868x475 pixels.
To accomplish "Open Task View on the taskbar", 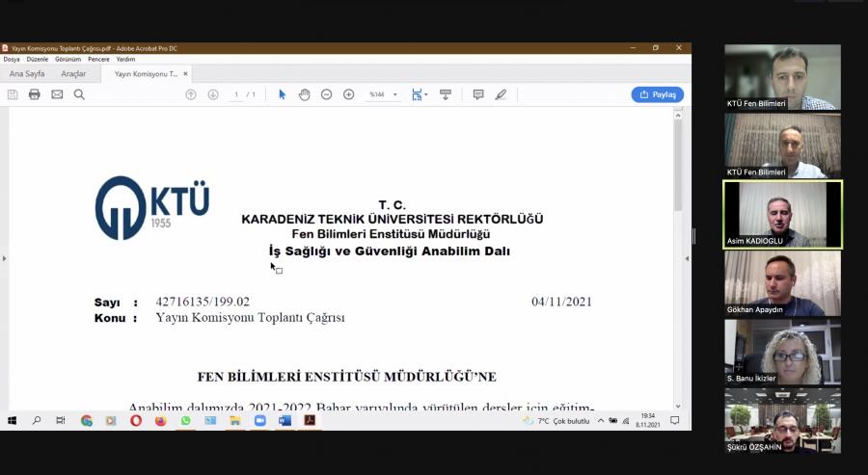I will tap(61, 421).
